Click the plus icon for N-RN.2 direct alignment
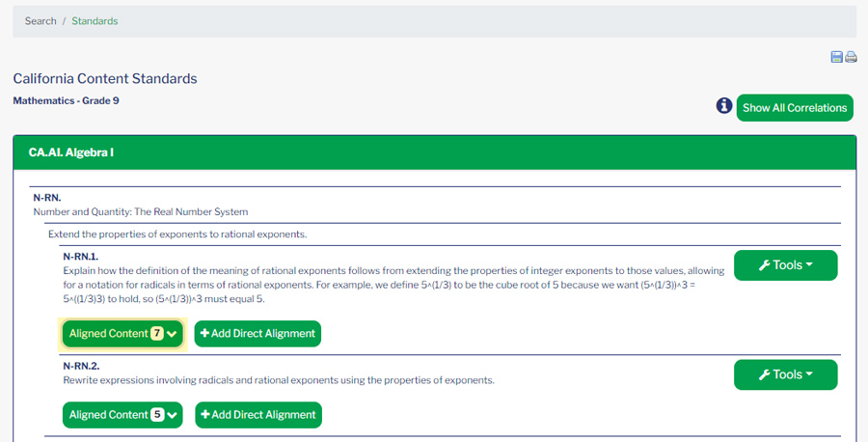Viewport: 868px width, 442px height. click(205, 415)
